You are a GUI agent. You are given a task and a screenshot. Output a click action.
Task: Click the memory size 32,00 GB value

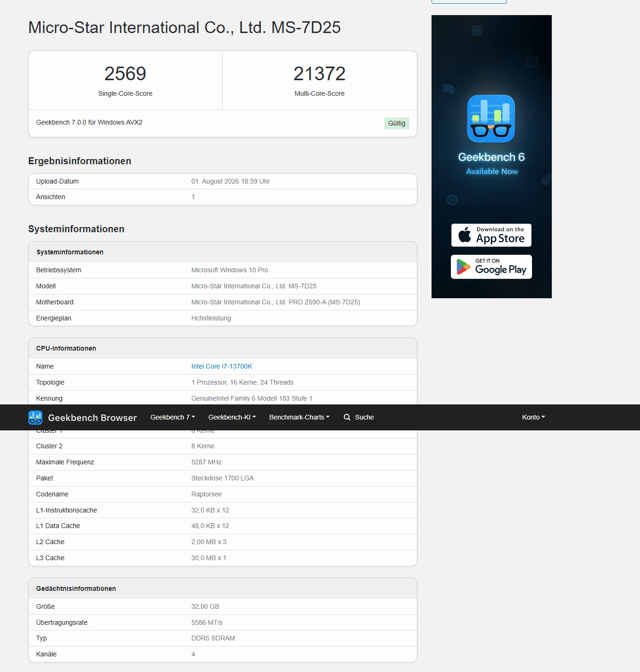point(205,606)
